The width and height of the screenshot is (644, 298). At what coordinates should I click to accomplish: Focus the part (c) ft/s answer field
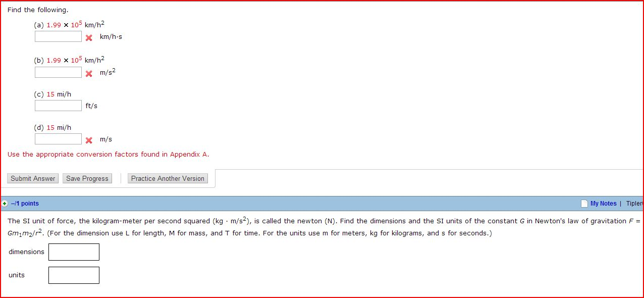click(58, 106)
